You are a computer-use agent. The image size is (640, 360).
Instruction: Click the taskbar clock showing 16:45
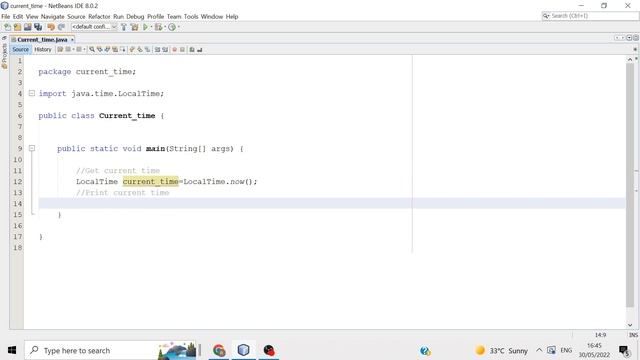tap(594, 345)
